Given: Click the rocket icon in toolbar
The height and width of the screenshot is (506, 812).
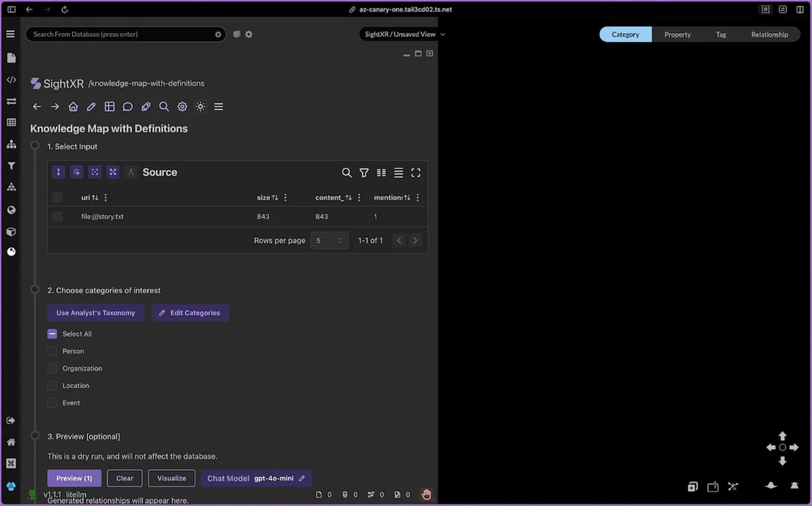Looking at the screenshot, I should (x=146, y=107).
